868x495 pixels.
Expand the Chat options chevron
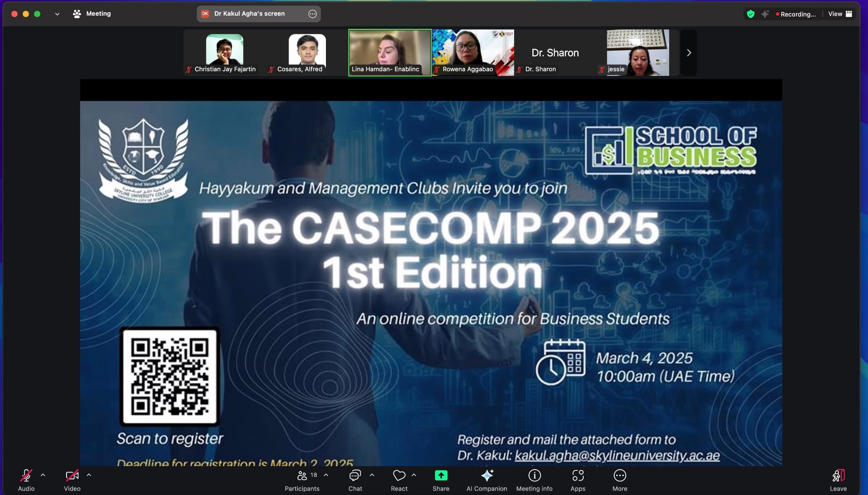372,476
